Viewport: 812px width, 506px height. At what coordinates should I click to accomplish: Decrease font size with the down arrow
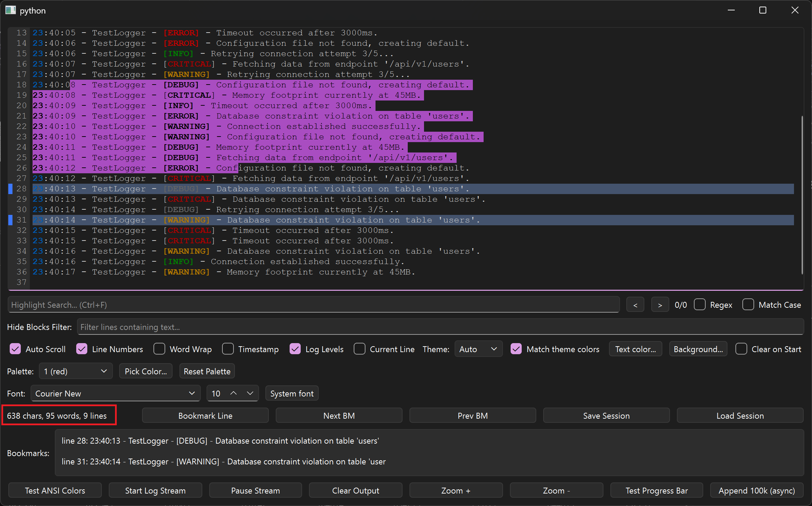coord(250,393)
